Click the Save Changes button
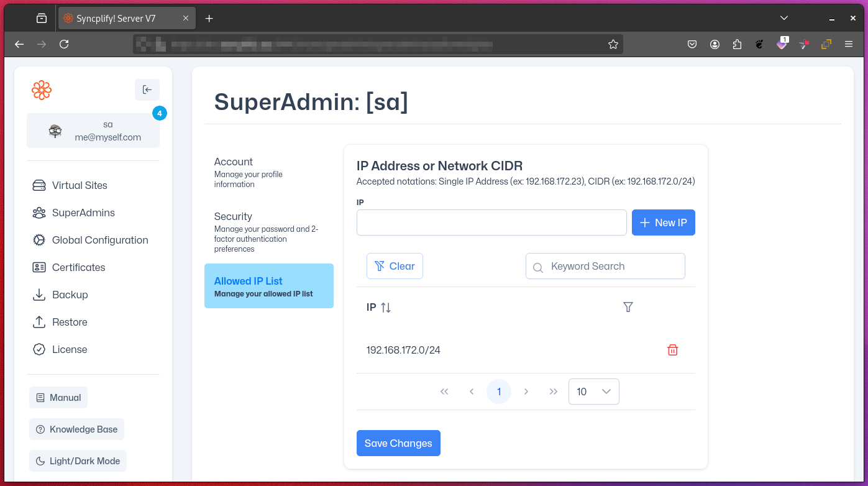This screenshot has height=486, width=868. pos(398,443)
